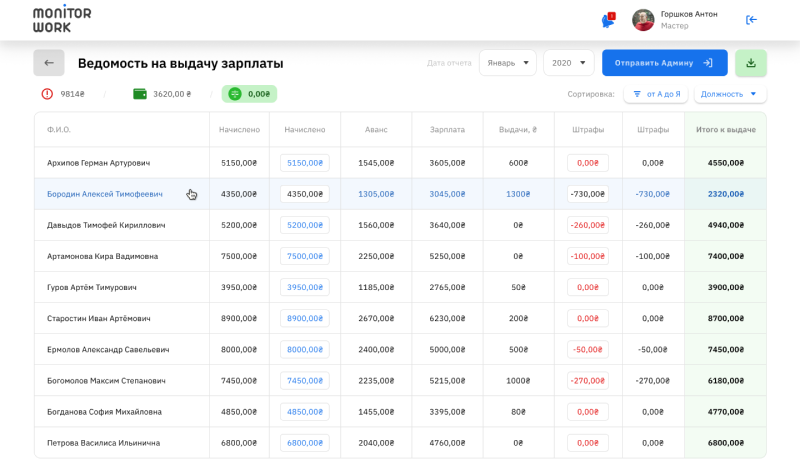Open the notifications bell
Viewport: 800px width, 474px height.
coord(607,20)
